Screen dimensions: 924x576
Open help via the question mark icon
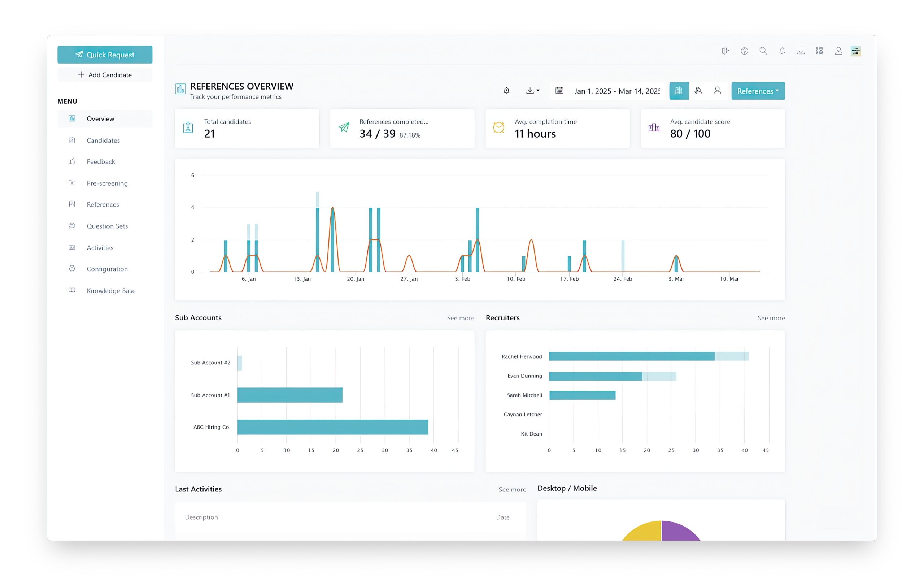(744, 51)
